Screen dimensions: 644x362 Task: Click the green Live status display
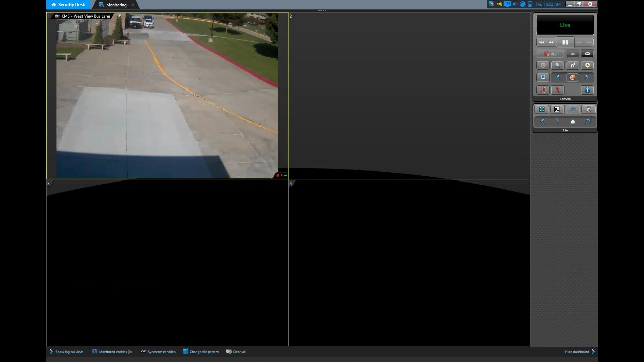[x=565, y=25]
